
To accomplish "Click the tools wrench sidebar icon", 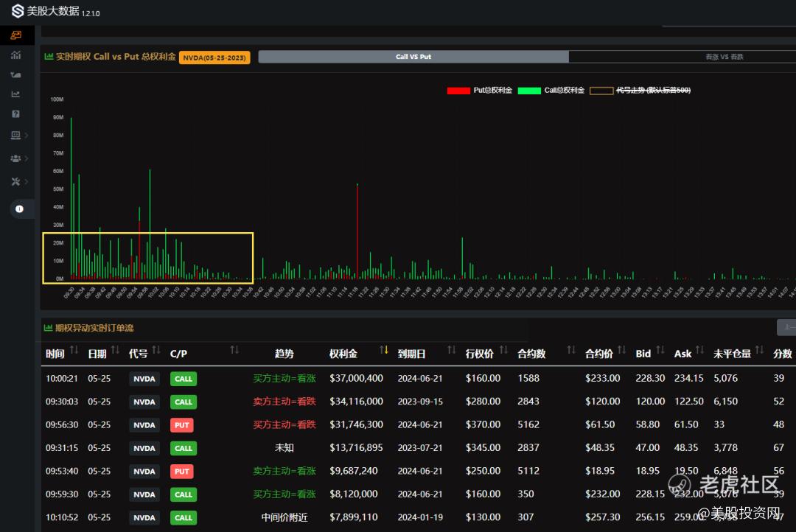I will point(15,181).
